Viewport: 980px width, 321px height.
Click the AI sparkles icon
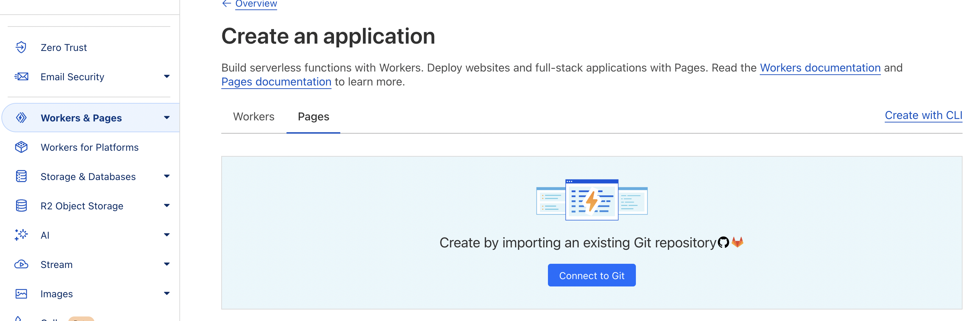pos(21,235)
